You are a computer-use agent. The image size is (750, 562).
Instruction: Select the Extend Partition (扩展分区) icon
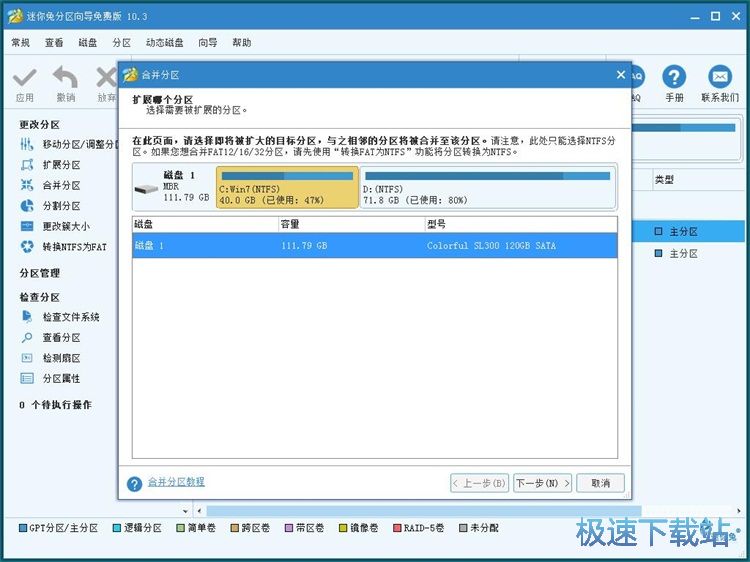27,165
